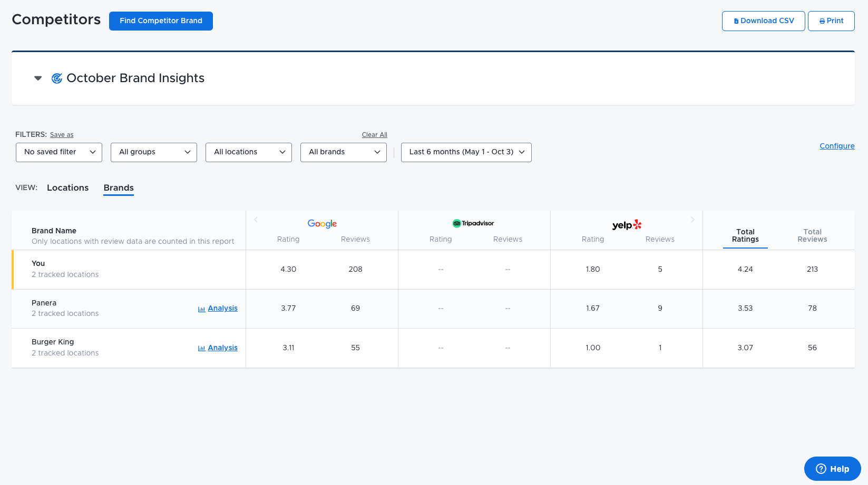Select the Panera brand name
This screenshot has height=485, width=868.
tap(44, 303)
